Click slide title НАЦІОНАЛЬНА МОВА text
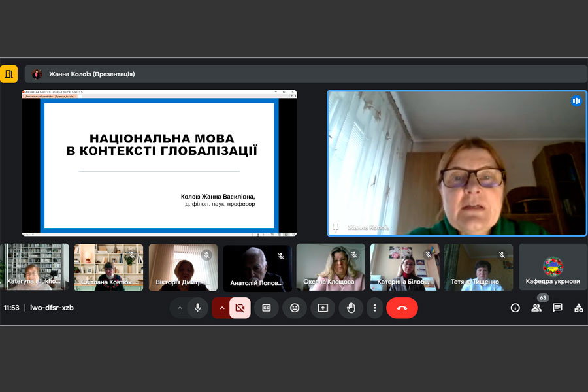Viewport: 588px width, 392px height. 161,139
